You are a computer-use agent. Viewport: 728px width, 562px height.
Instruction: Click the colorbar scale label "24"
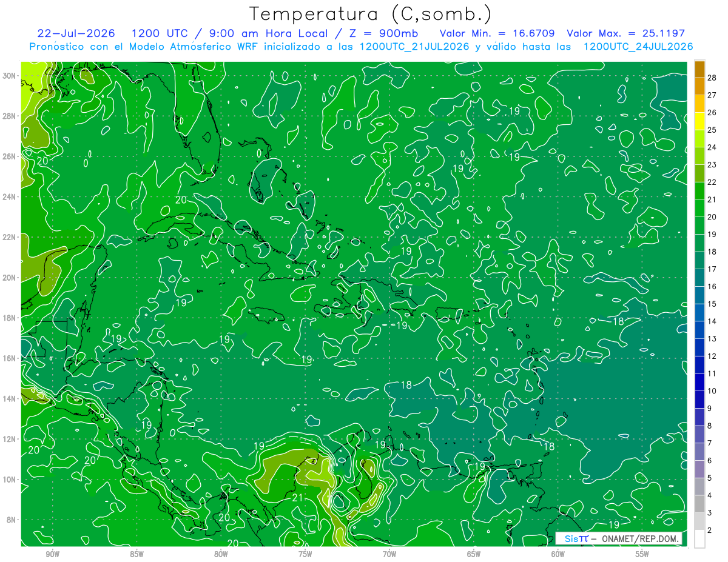click(x=712, y=147)
